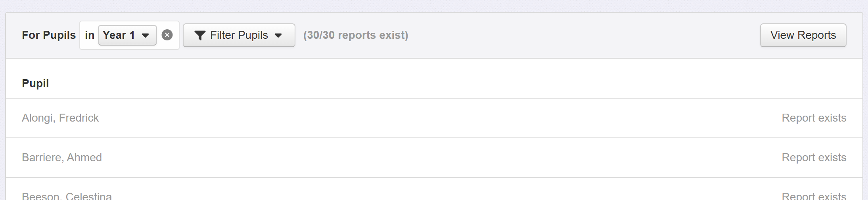Click Report exists for Beeson, Celestina

tap(814, 196)
